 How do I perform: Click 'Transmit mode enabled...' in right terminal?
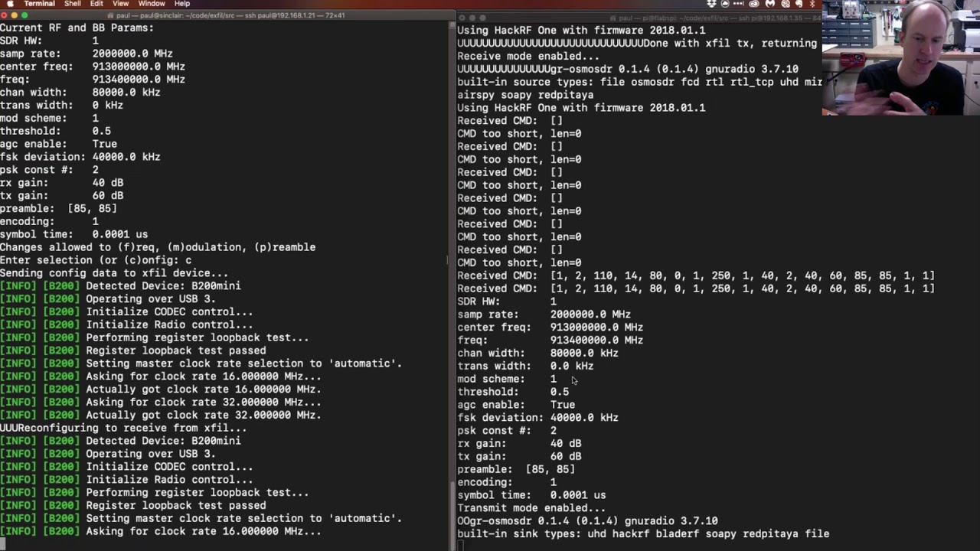(531, 508)
